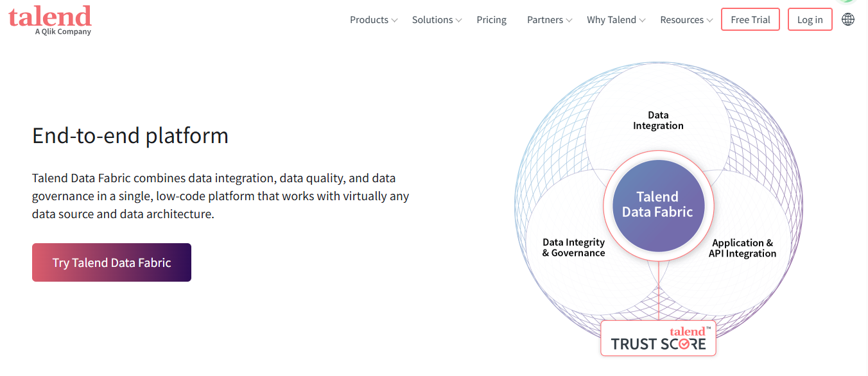Expand the Products chevron arrow

pyautogui.click(x=395, y=21)
